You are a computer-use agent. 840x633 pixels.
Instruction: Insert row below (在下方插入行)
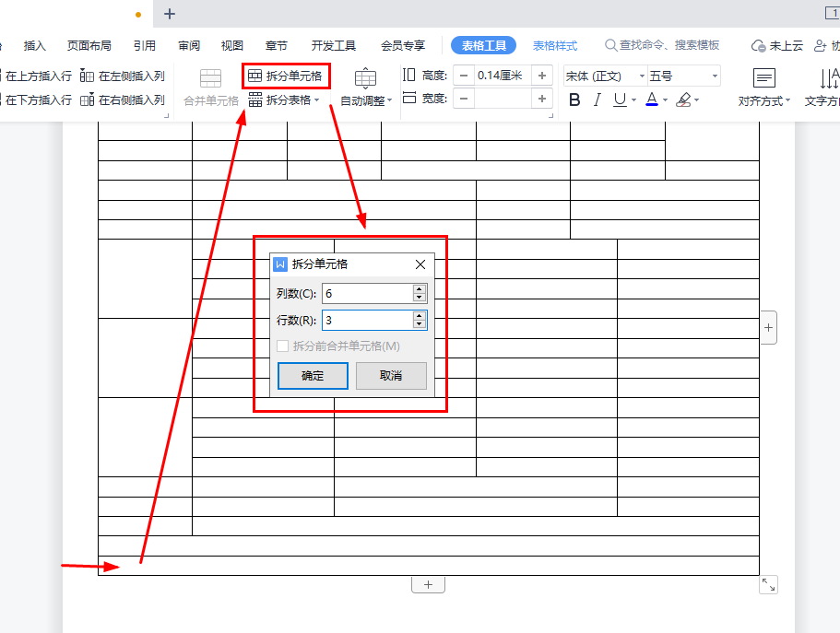point(37,100)
